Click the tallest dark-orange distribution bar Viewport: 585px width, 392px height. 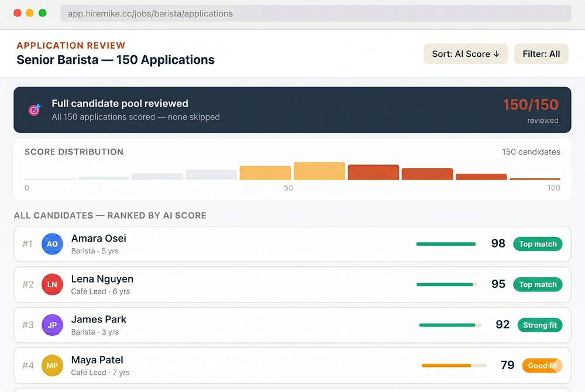pos(373,173)
